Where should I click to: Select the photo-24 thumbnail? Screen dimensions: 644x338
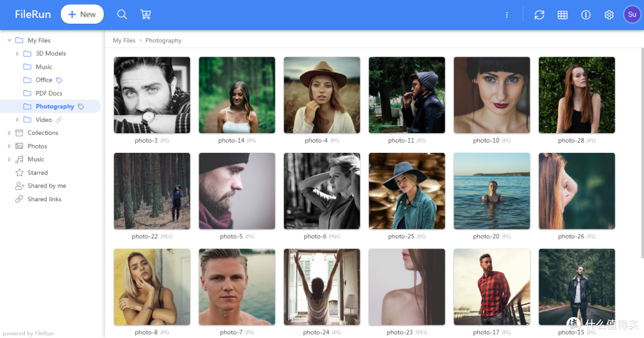coord(322,287)
